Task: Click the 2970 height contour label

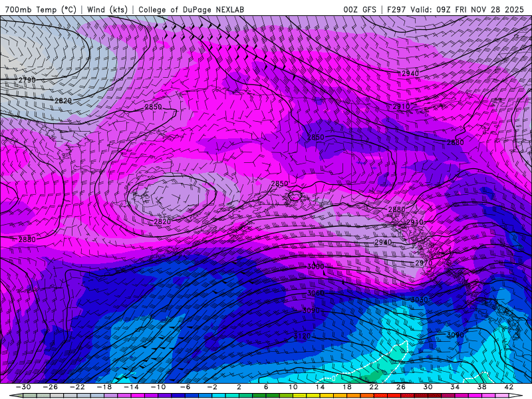Action: point(424,263)
